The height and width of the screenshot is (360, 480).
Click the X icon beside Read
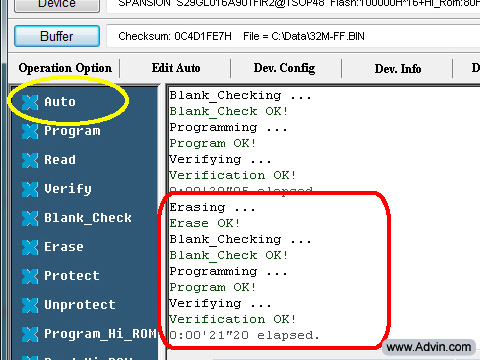pos(30,160)
